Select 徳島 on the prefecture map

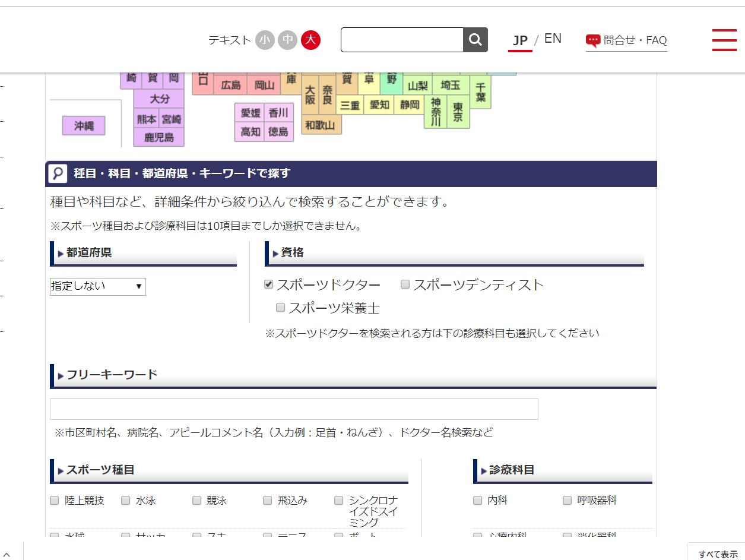tap(278, 132)
